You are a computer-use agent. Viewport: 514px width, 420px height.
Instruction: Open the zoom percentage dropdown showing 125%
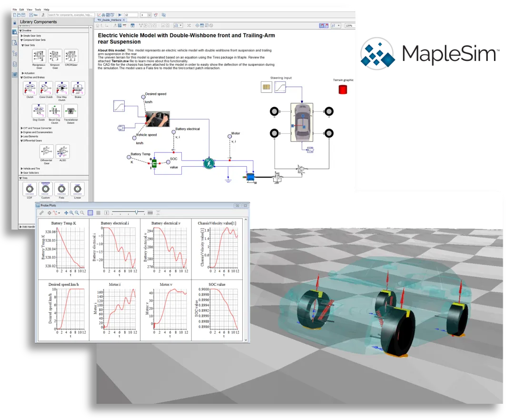[x=350, y=25]
